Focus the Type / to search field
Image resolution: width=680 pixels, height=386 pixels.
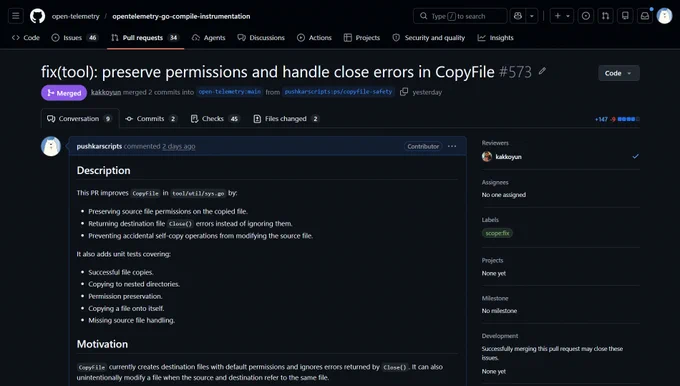coord(460,16)
